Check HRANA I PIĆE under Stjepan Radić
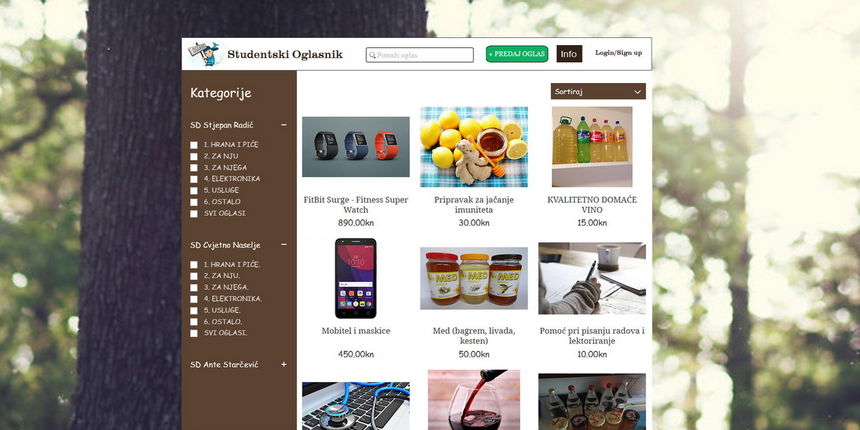Image resolution: width=860 pixels, height=430 pixels. coord(194,145)
